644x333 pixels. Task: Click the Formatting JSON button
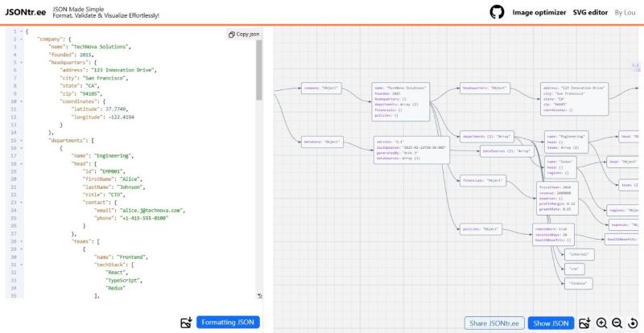[x=228, y=323]
